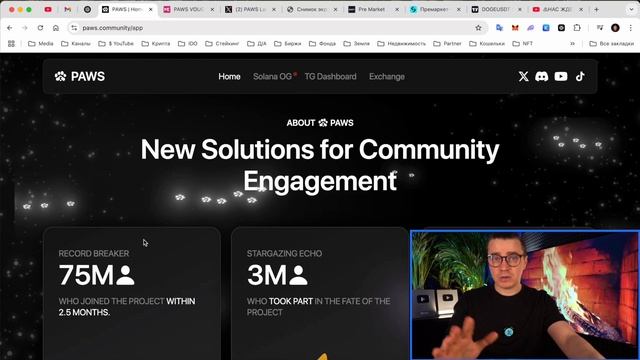Open Google Translate extension icon
Image resolution: width=640 pixels, height=360 pixels.
[x=499, y=28]
